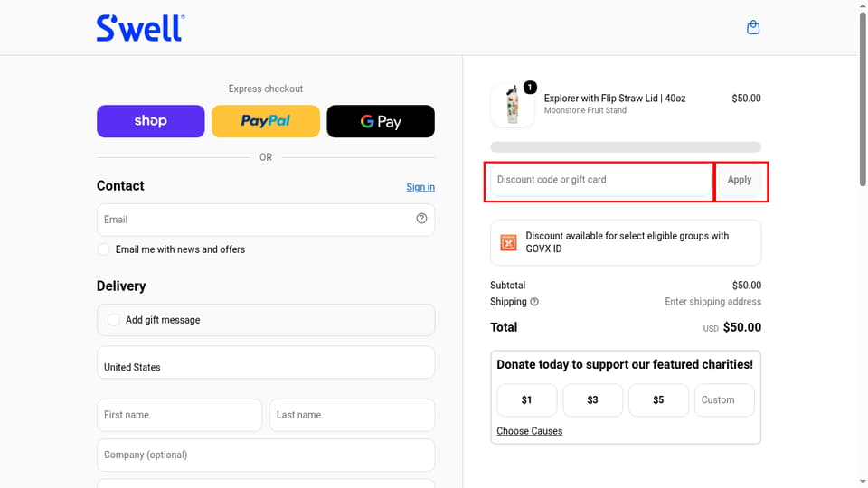Enable Email me with news and offers
Screen dimensions: 868x488
103,249
